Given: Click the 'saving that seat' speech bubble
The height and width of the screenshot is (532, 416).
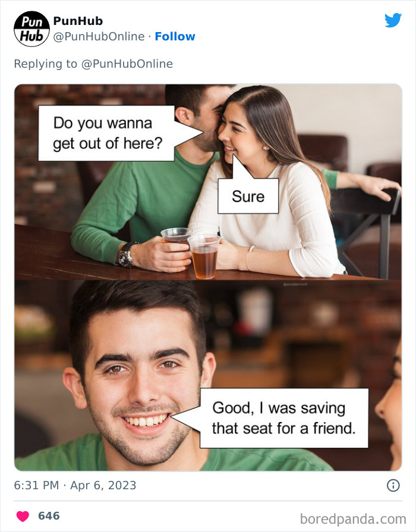Looking at the screenshot, I should 284,418.
